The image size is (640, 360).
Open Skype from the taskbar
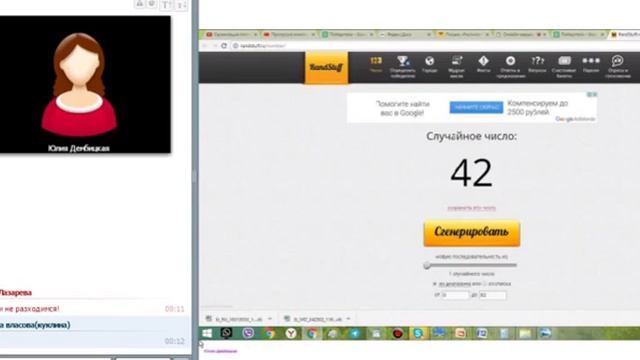(x=418, y=333)
